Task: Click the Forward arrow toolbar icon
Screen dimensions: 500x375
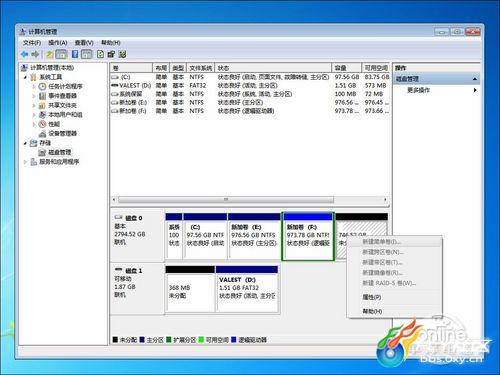Action: click(x=35, y=54)
